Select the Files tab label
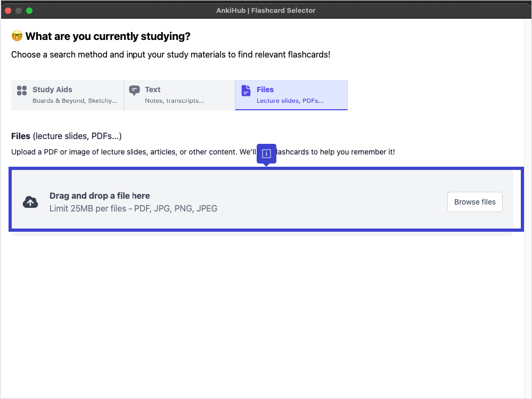This screenshot has width=532, height=399. coord(265,89)
